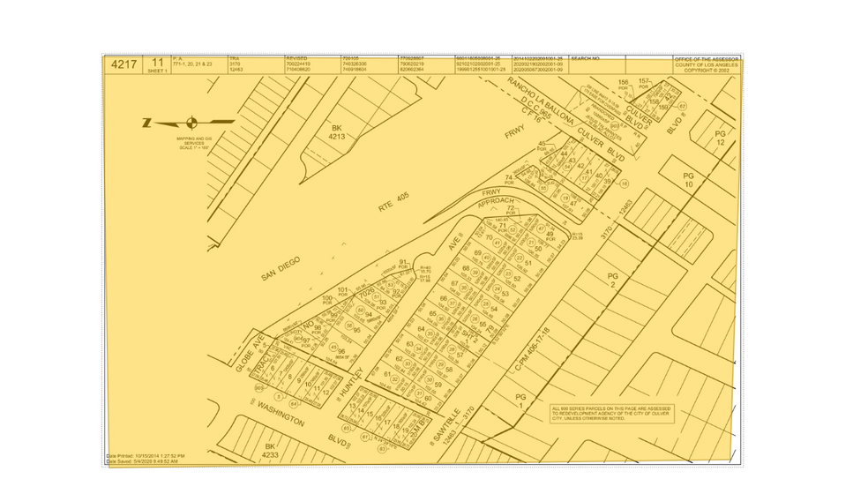Click the 600 series parcels note box
The width and height of the screenshot is (868, 479).
click(612, 413)
